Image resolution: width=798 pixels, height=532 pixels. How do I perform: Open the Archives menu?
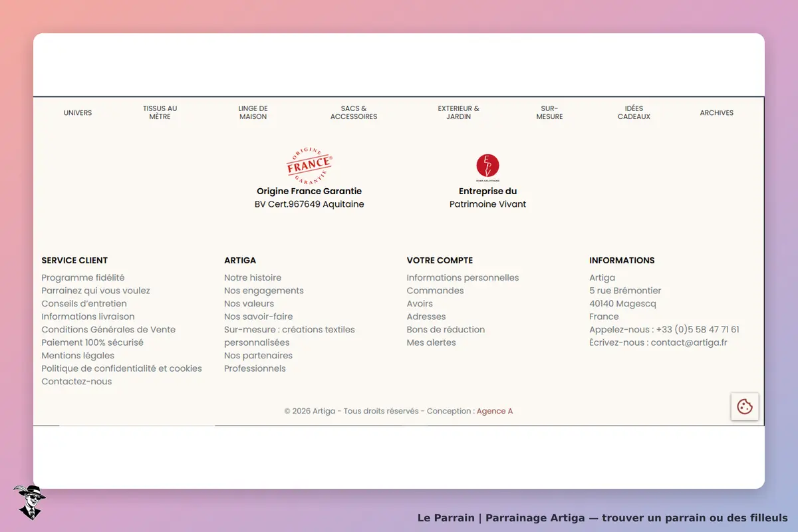(716, 113)
